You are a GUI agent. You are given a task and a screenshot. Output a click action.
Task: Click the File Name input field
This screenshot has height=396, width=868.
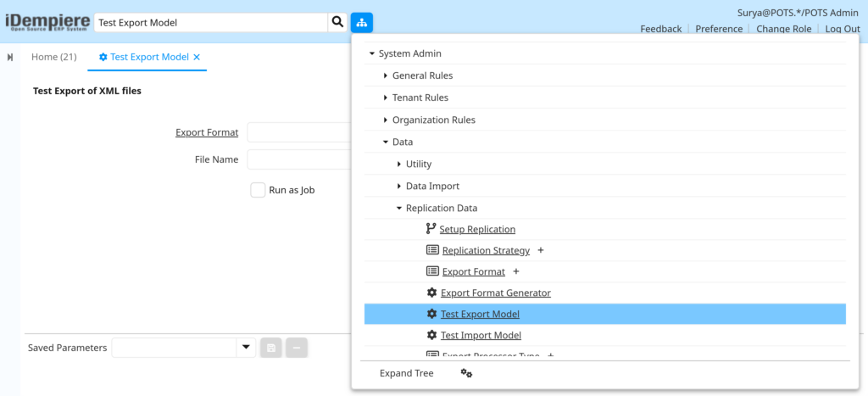299,159
